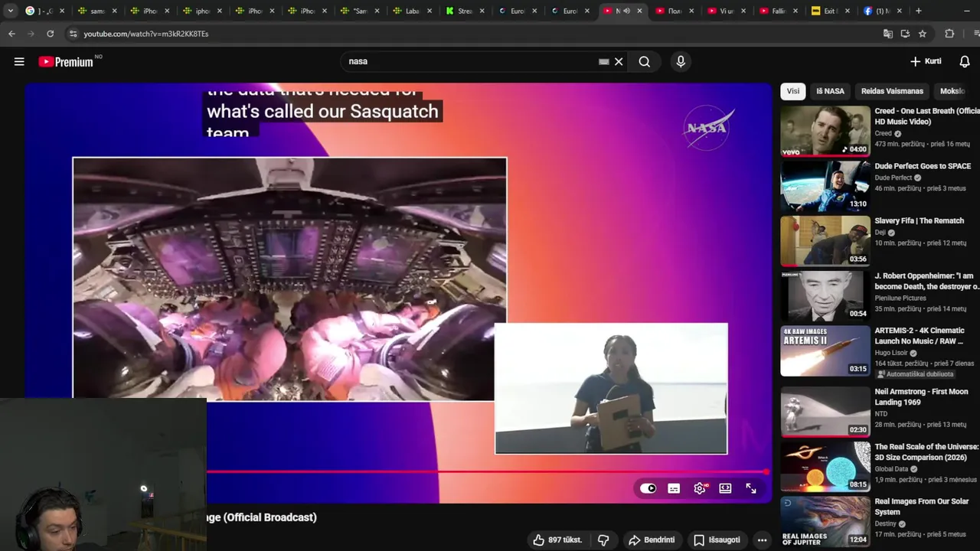
Task: Close the active YouTube tab
Action: pyautogui.click(x=639, y=11)
